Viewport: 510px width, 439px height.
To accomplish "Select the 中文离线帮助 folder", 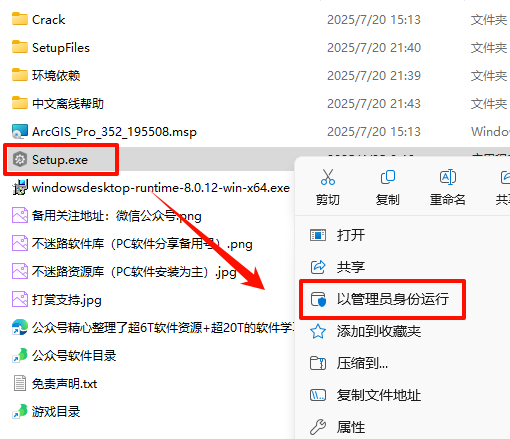I will tap(68, 104).
